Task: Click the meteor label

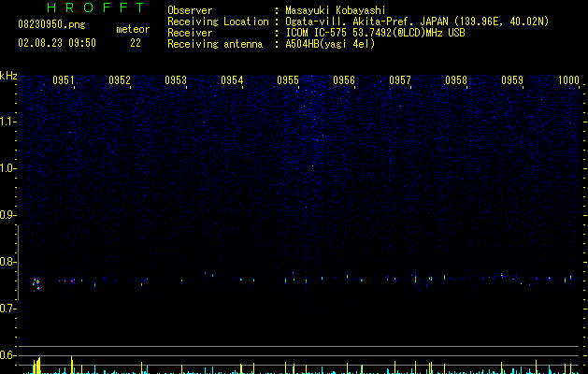Action: [x=133, y=29]
